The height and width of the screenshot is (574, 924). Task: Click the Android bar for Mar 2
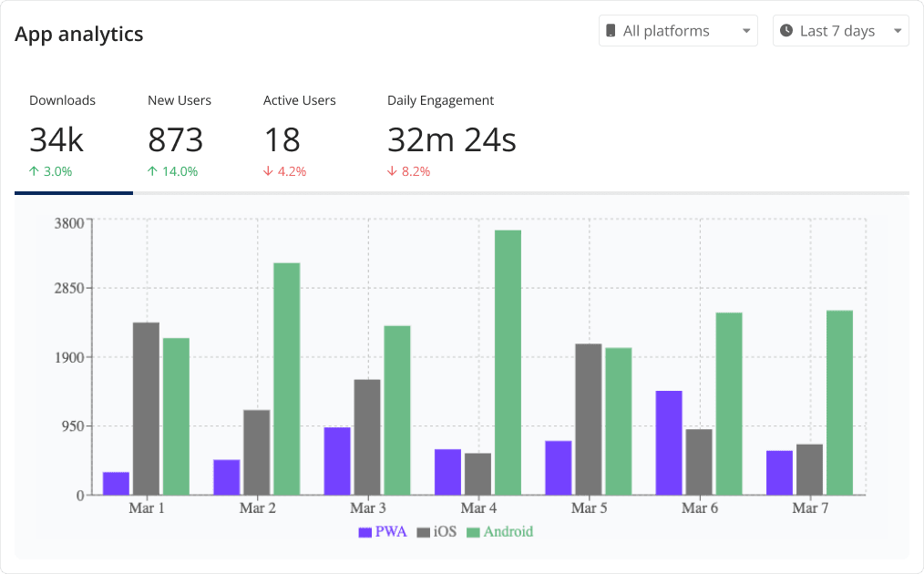point(287,379)
